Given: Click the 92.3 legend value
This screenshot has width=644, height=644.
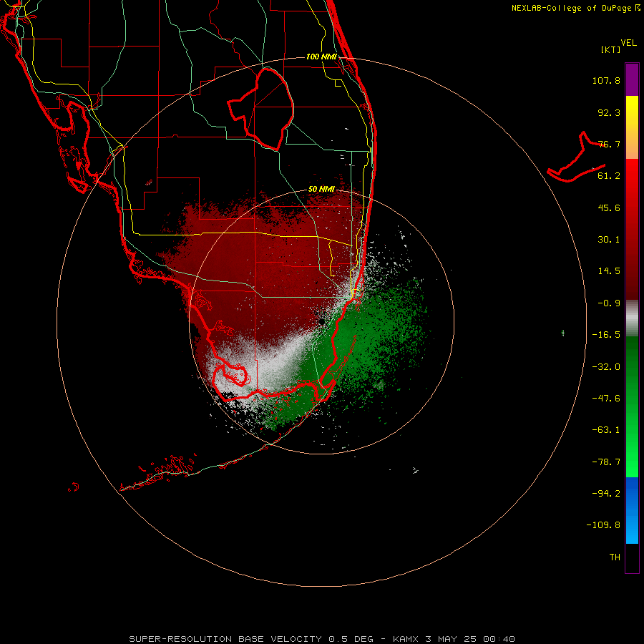Looking at the screenshot, I should tap(609, 112).
